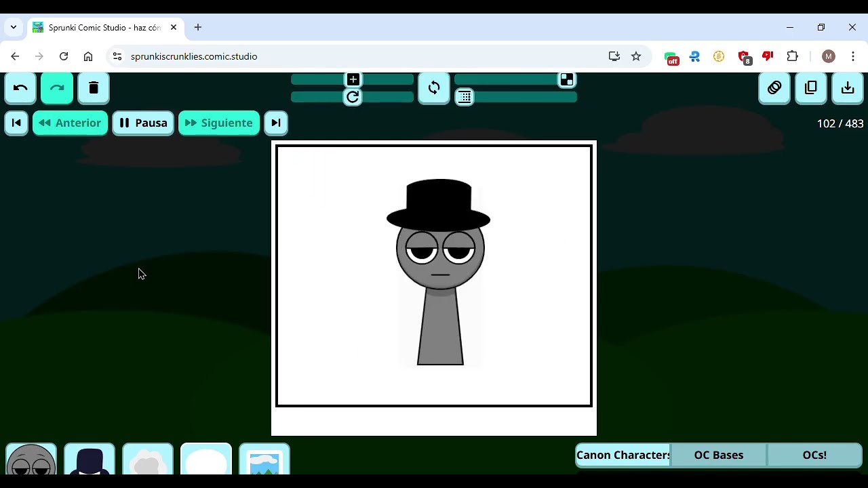Screen dimensions: 868x488
Task: Open the yellow coin extension
Action: [x=719, y=57]
